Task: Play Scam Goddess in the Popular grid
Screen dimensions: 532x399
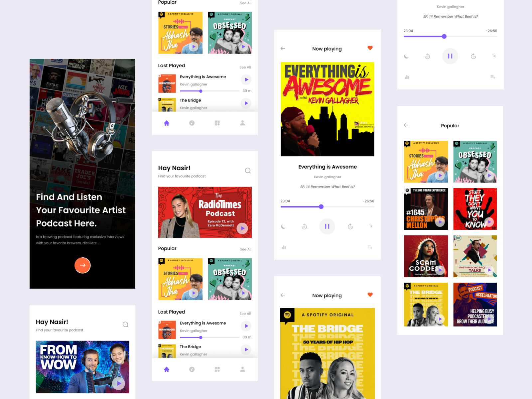Action: (x=440, y=270)
